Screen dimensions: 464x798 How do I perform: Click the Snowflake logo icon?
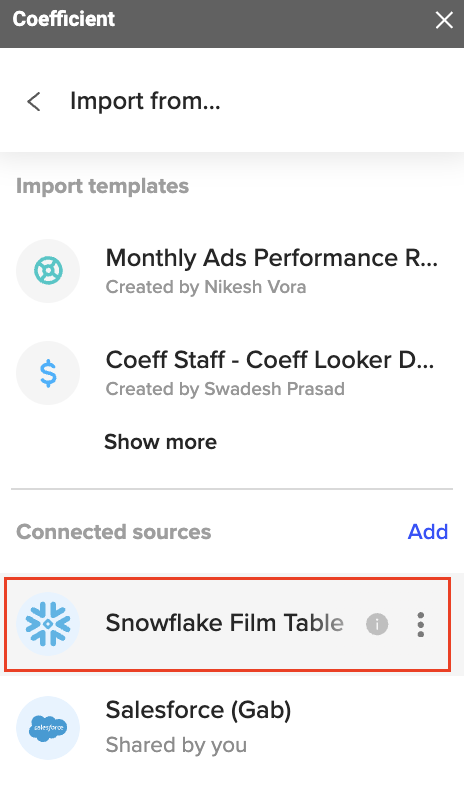click(x=48, y=624)
